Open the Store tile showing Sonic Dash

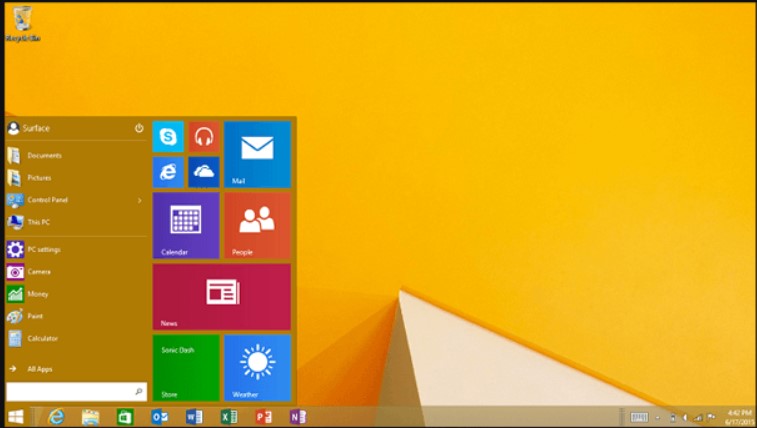click(x=186, y=368)
